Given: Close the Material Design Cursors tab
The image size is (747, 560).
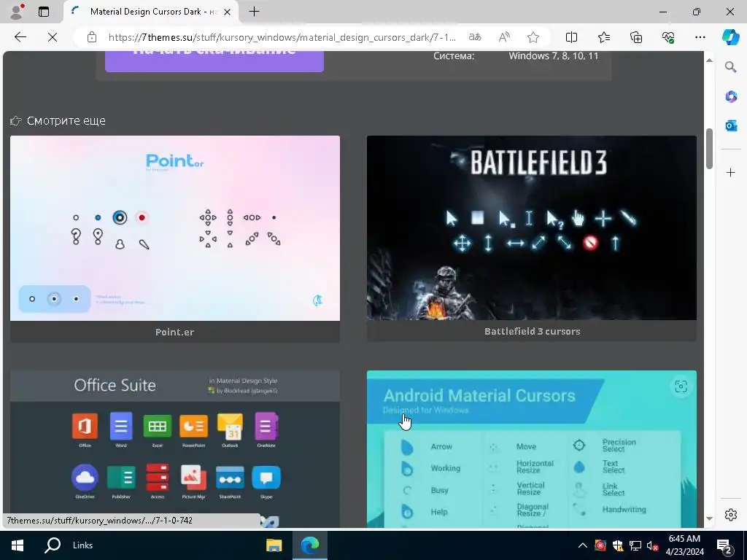Looking at the screenshot, I should (x=228, y=12).
